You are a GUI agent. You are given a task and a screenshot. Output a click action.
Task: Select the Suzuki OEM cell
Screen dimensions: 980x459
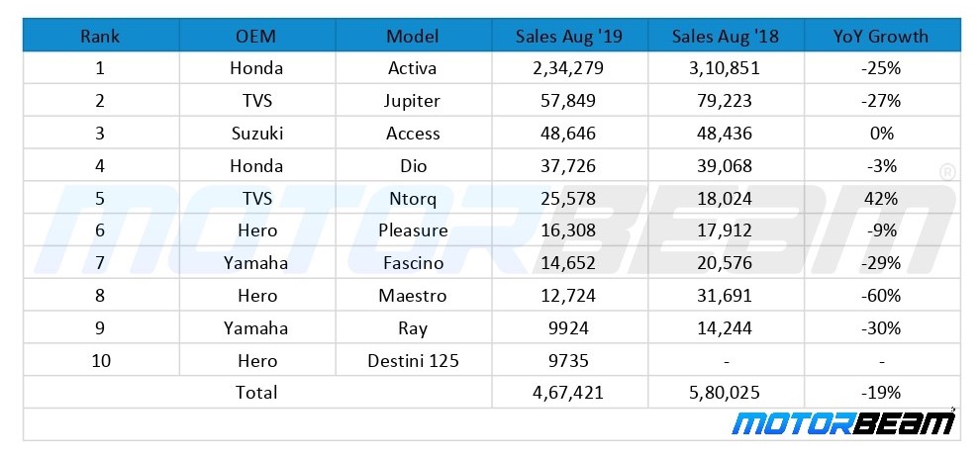(256, 134)
